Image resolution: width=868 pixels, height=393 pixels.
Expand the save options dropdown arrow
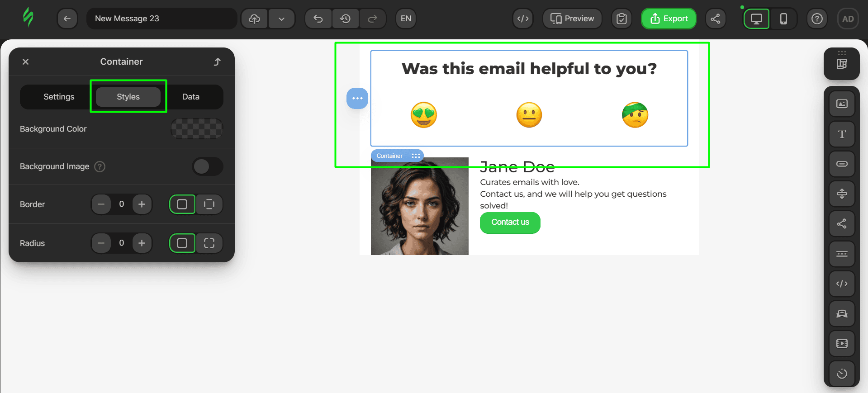(281, 19)
